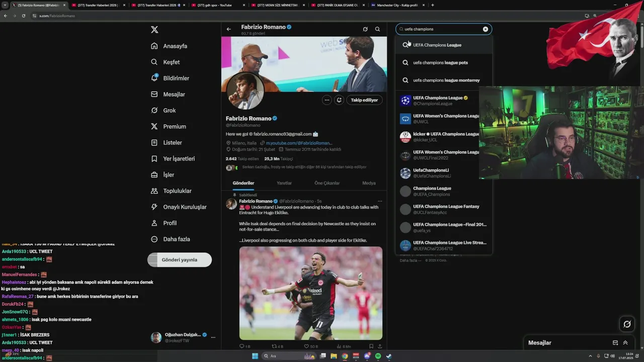Open Premium in the sidebar
The width and height of the screenshot is (644, 362).
click(168, 126)
